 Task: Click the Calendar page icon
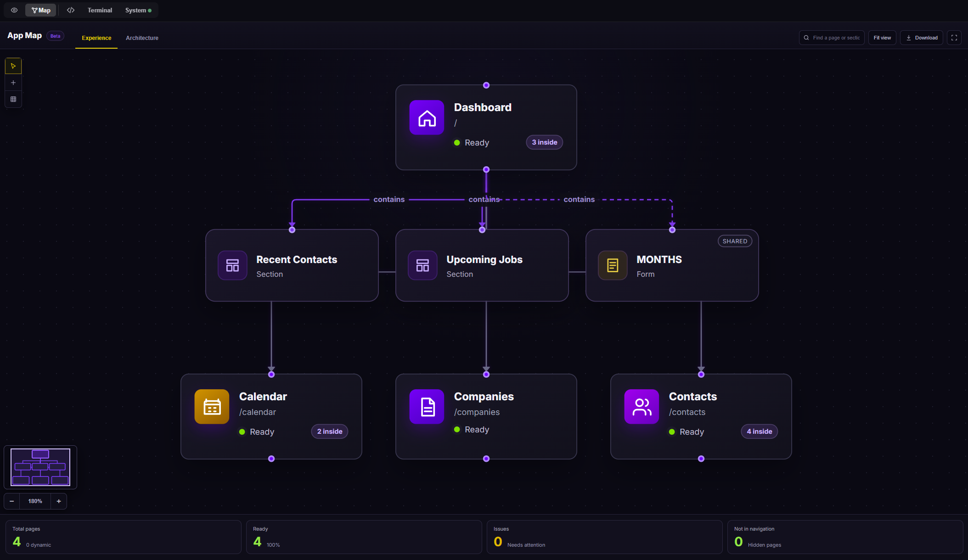tap(212, 407)
